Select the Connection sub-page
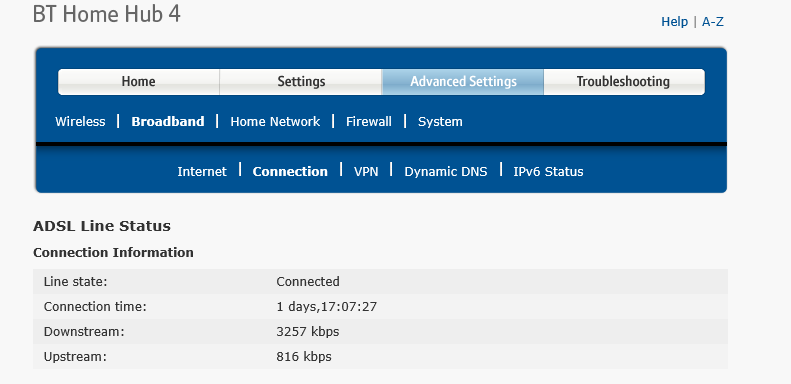Viewport: 791px width, 384px height. (x=290, y=172)
